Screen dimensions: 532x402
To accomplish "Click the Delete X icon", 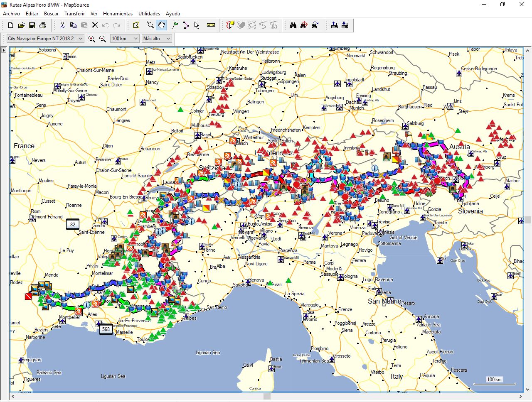I will coord(95,25).
